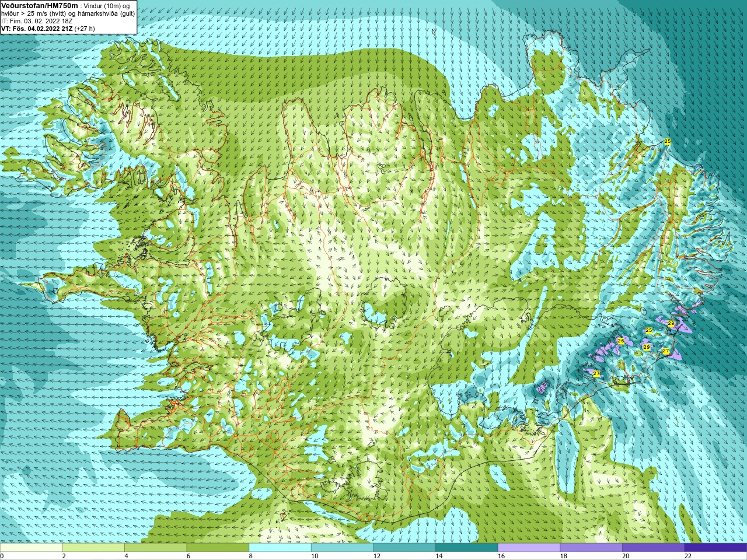
Task: Select the 18–20 m/s purple legend swatch
Action: coord(591,548)
